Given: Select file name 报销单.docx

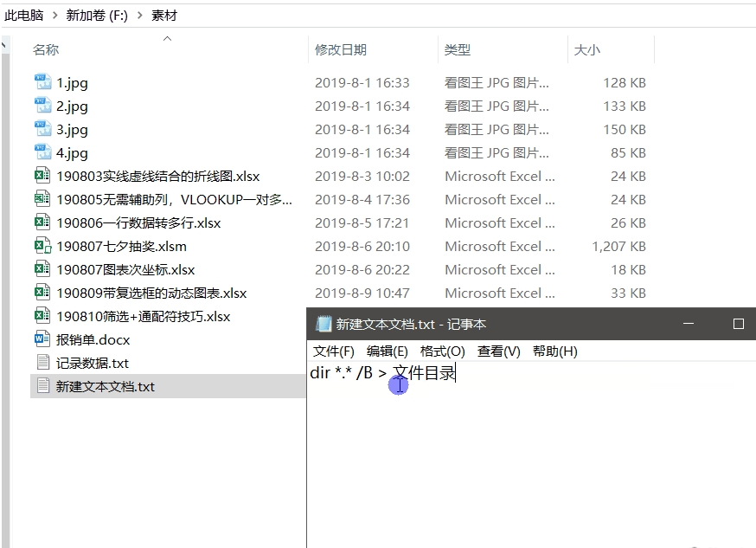Looking at the screenshot, I should tap(93, 339).
